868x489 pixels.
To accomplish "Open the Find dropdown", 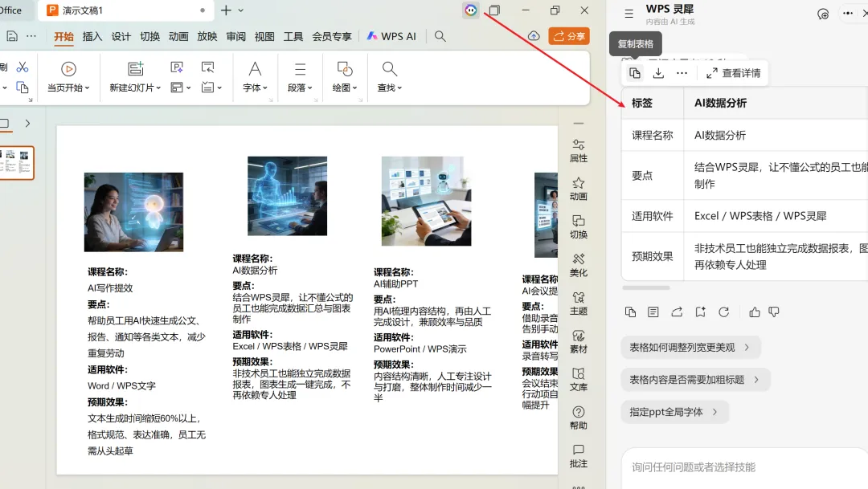I will point(389,88).
